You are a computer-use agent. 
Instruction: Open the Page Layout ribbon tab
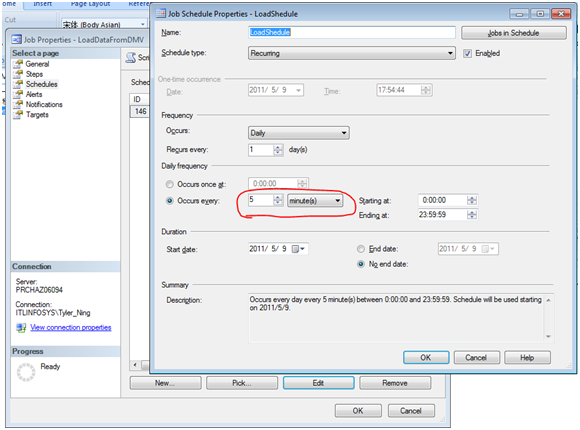tap(91, 4)
